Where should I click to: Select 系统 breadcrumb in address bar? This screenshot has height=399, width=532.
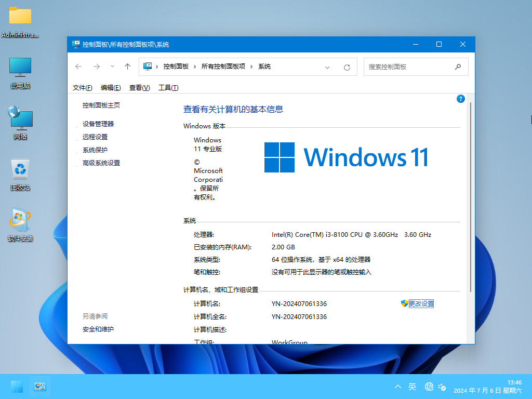[x=264, y=66]
